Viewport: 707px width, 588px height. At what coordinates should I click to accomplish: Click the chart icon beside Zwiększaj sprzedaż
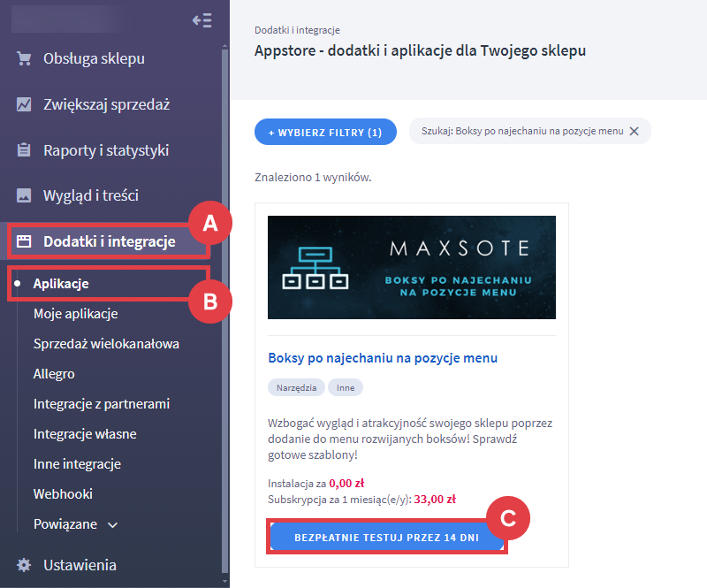pos(24,104)
